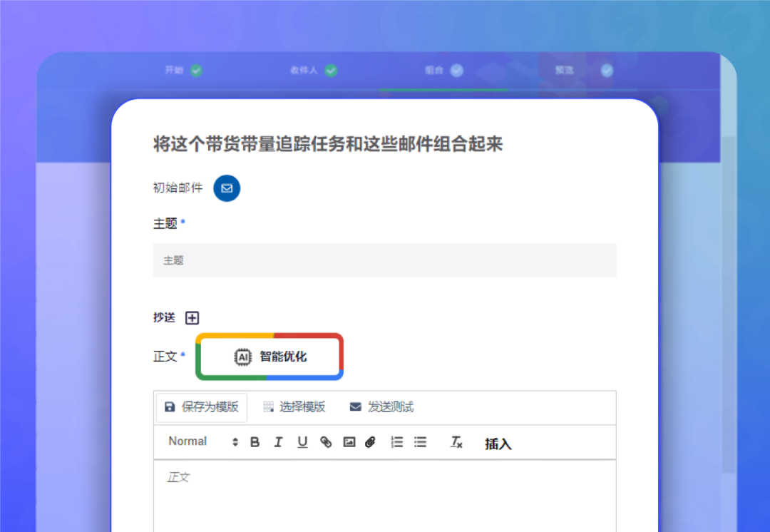Toggle bold text formatting
Screen dimensions: 770x532
tap(255, 442)
